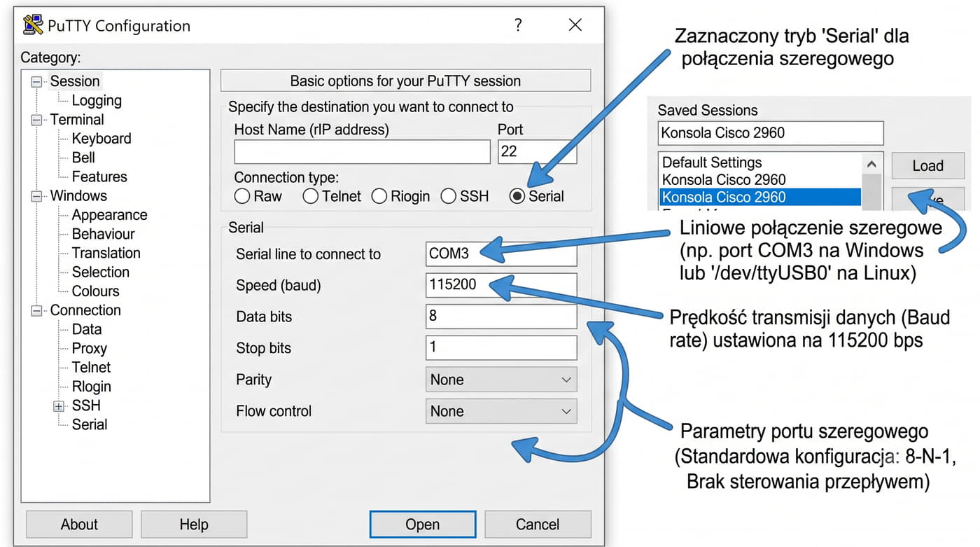Click the question mark help icon
Viewport: 980px width, 547px height.
click(x=518, y=25)
